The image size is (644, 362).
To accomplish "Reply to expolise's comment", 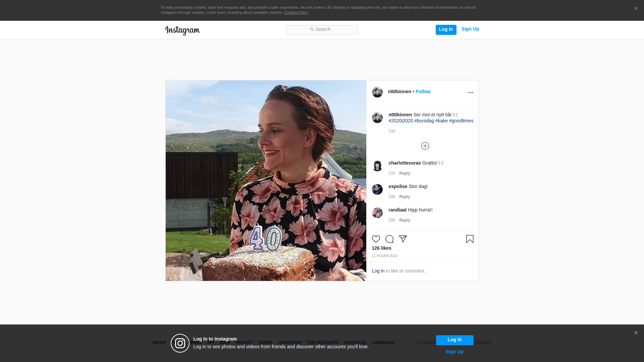I will pyautogui.click(x=405, y=197).
